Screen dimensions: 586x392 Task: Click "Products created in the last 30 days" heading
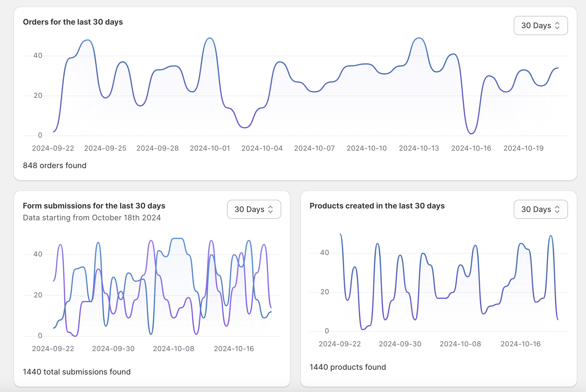377,206
